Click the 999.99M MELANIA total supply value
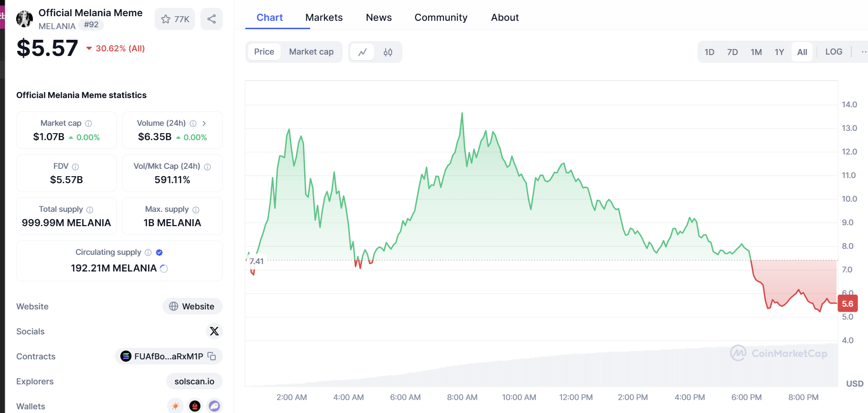The width and height of the screenshot is (868, 413). click(66, 223)
